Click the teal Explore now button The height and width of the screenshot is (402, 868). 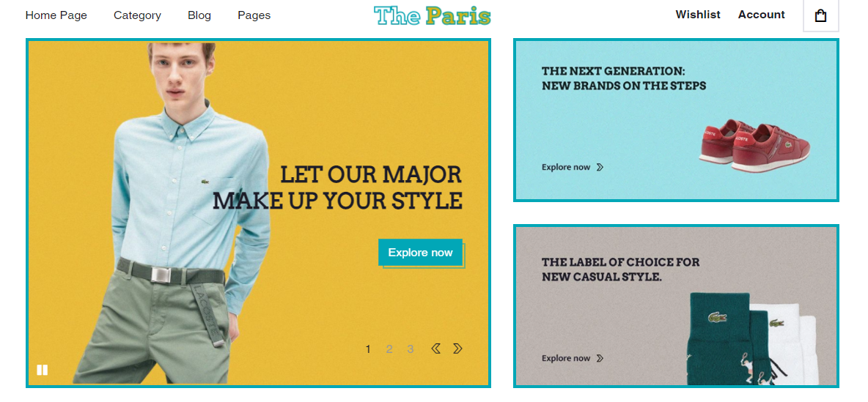pyautogui.click(x=420, y=252)
